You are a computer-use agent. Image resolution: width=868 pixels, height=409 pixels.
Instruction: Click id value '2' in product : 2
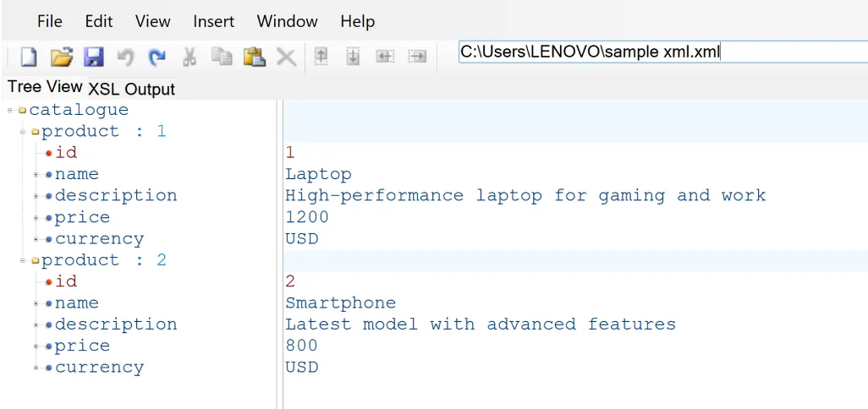pyautogui.click(x=290, y=281)
